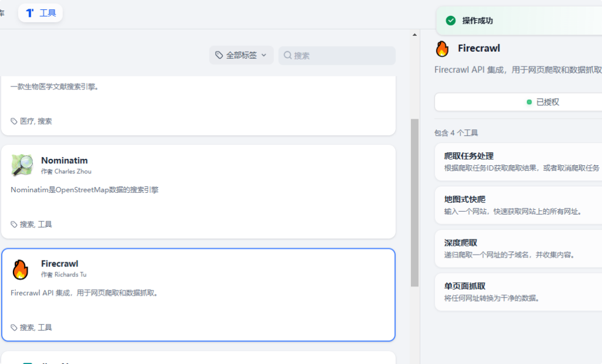Select the Nominatim tool card title
Image resolution: width=602 pixels, height=364 pixels.
pos(64,161)
